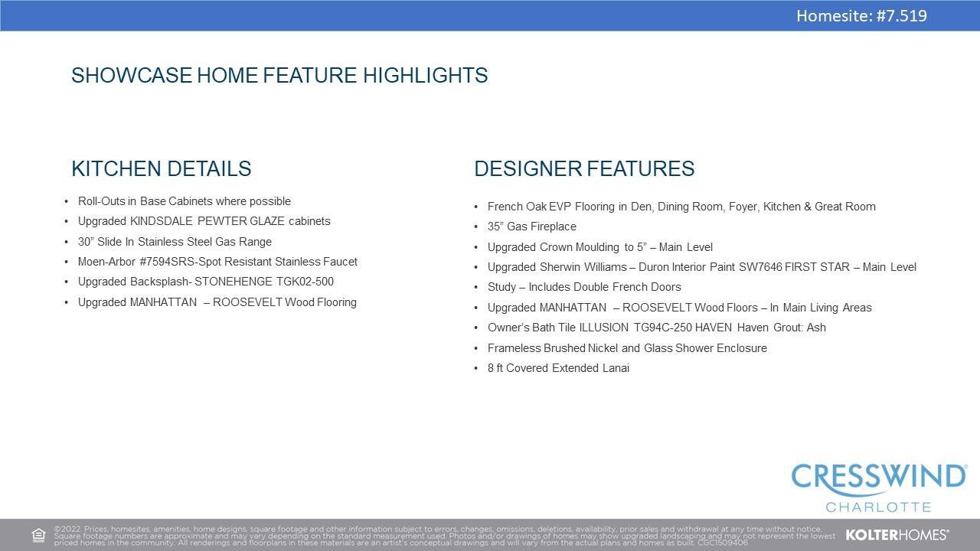Click the Equal Housing Opportunity icon
980x551 pixels.
coord(38,535)
